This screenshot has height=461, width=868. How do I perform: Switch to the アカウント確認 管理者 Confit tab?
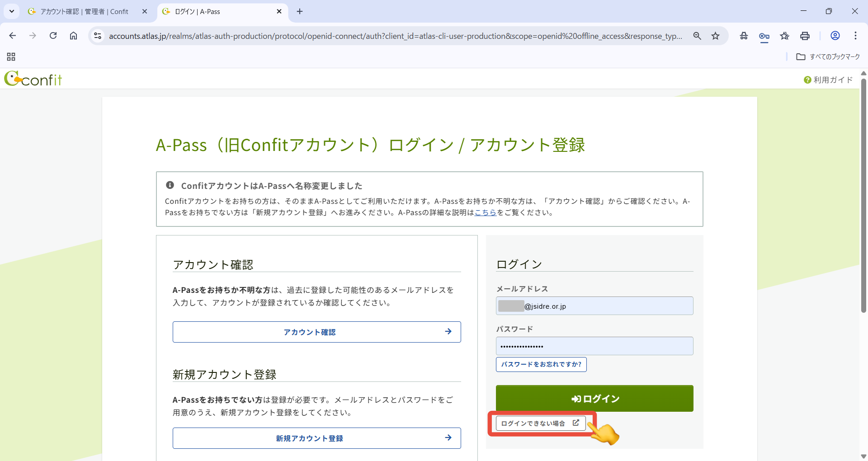[84, 12]
